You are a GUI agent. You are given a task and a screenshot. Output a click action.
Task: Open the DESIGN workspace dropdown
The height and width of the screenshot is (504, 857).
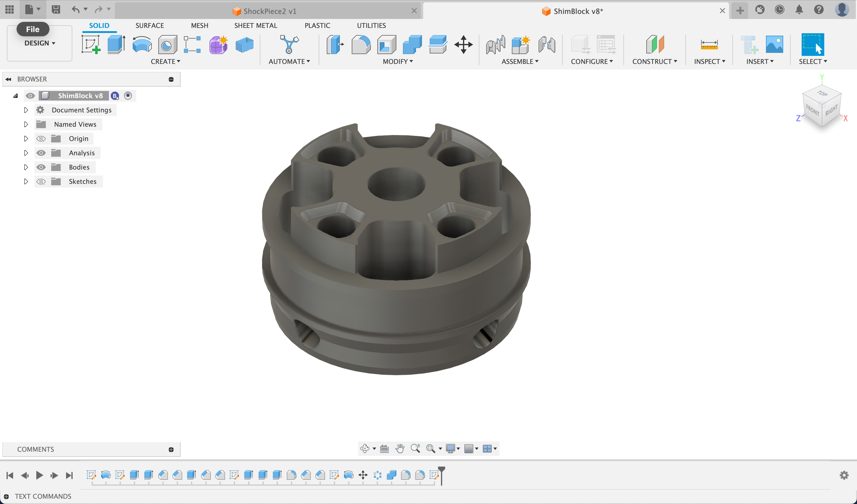point(40,43)
